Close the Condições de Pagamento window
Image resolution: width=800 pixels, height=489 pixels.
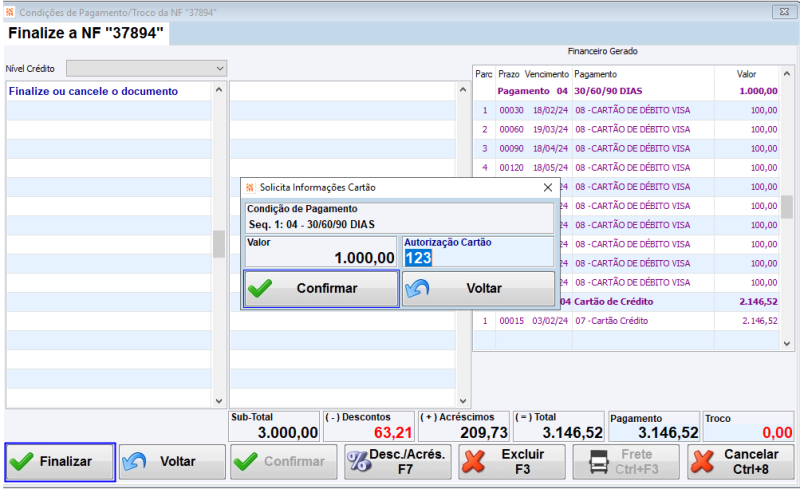(x=784, y=12)
